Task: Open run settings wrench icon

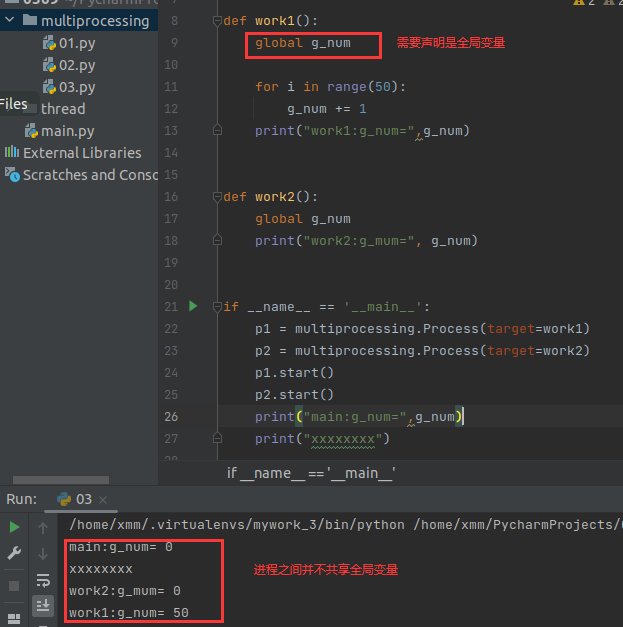Action: point(14,553)
